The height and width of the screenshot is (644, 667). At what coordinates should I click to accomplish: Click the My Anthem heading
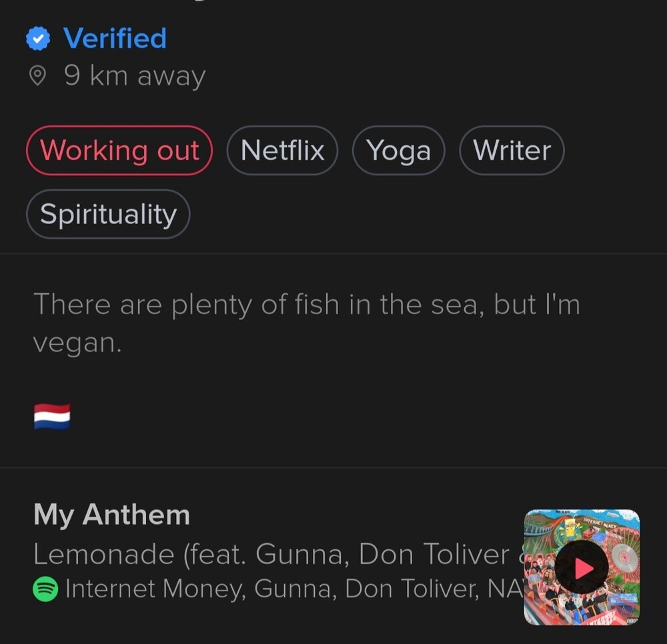tap(111, 515)
